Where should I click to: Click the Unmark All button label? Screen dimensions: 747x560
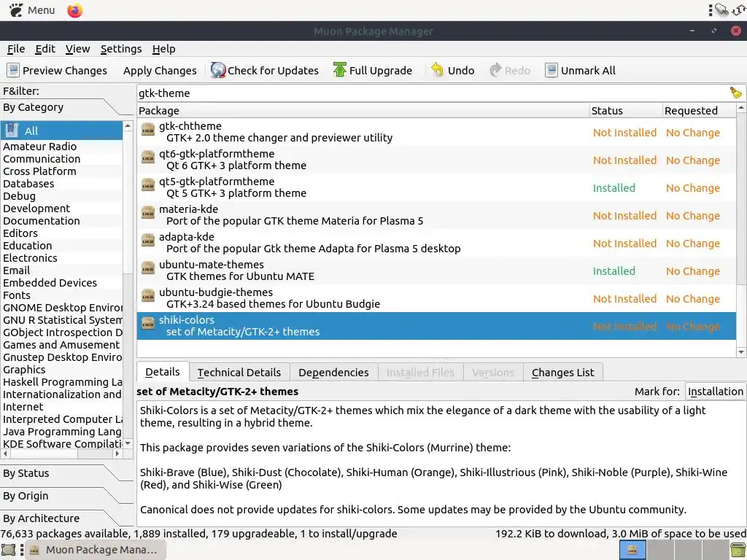pyautogui.click(x=589, y=71)
